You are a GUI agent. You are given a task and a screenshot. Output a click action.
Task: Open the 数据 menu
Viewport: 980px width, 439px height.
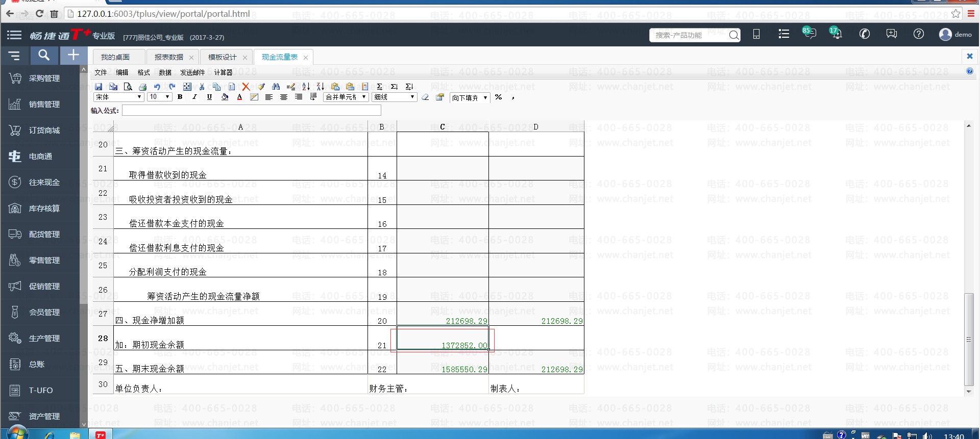click(x=165, y=72)
